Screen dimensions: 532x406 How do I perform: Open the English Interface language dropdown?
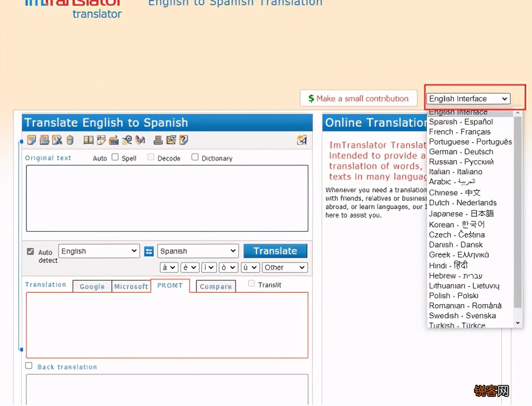pyautogui.click(x=468, y=99)
